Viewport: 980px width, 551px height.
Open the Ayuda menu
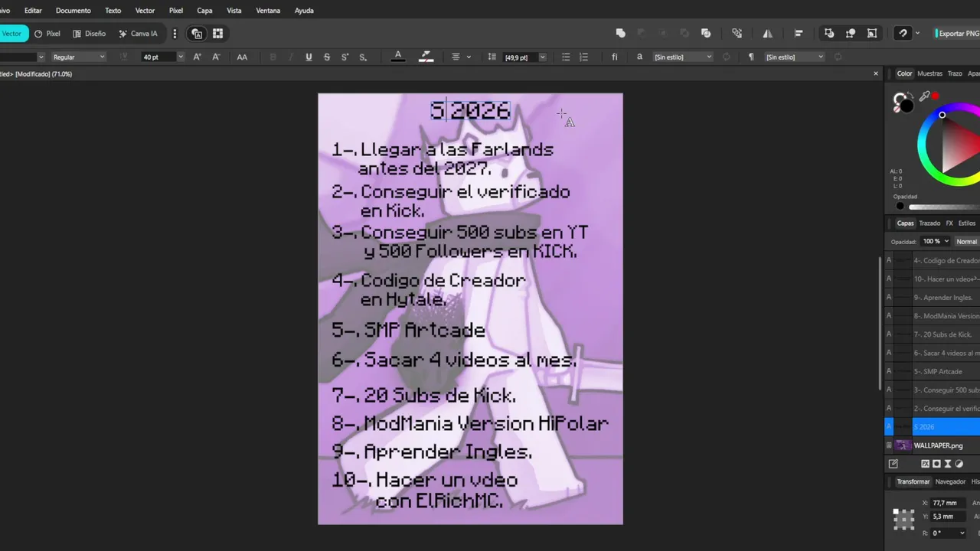tap(304, 11)
